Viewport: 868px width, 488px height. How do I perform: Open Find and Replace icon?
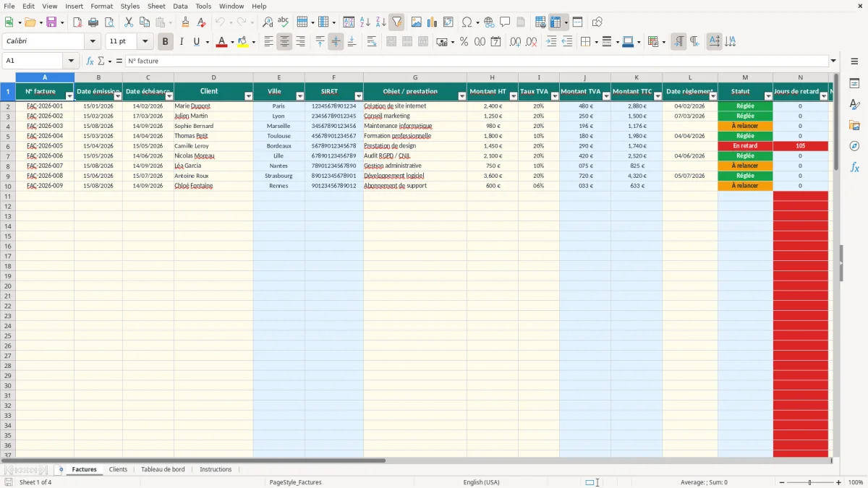(268, 22)
